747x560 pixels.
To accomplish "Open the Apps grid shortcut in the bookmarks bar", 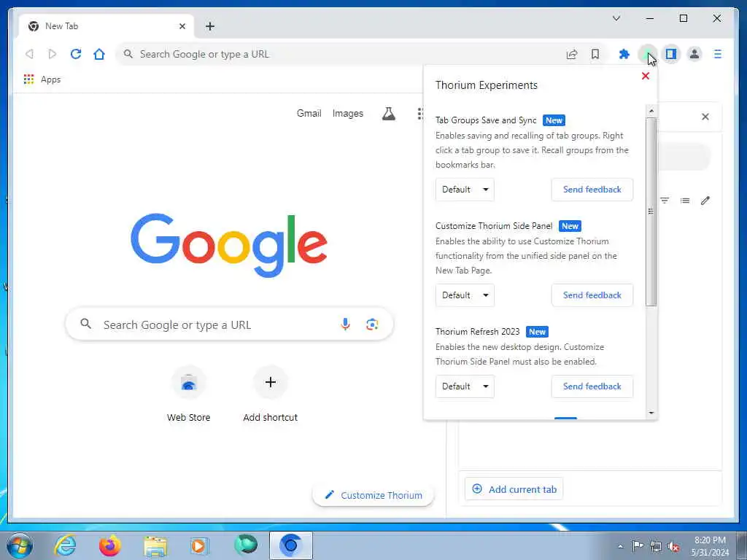I will [x=42, y=79].
